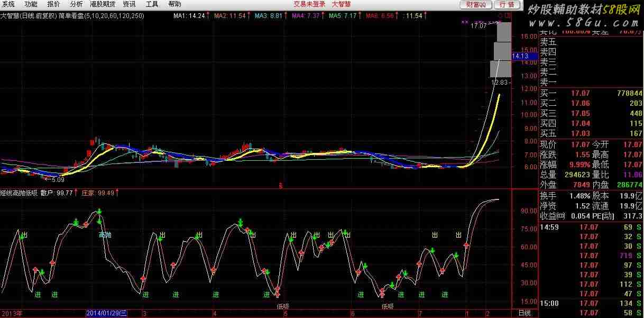Click the red 大智慧 link in the menu bar
This screenshot has width=644, height=318.
click(341, 4)
